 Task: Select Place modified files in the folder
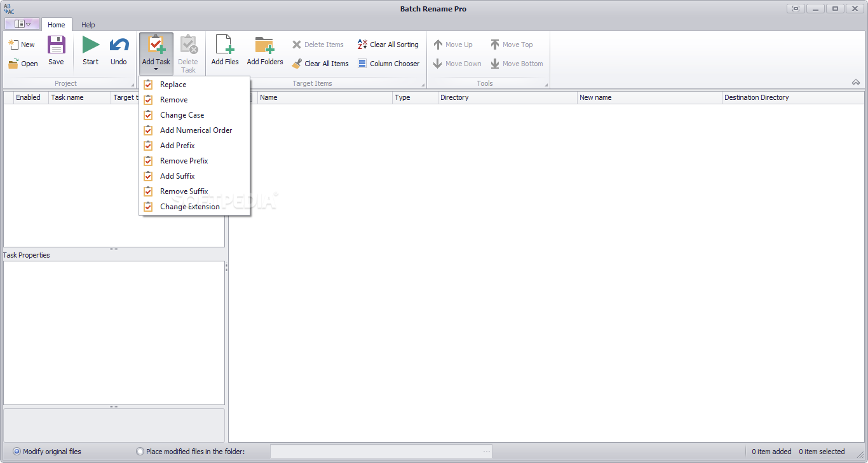click(191, 452)
